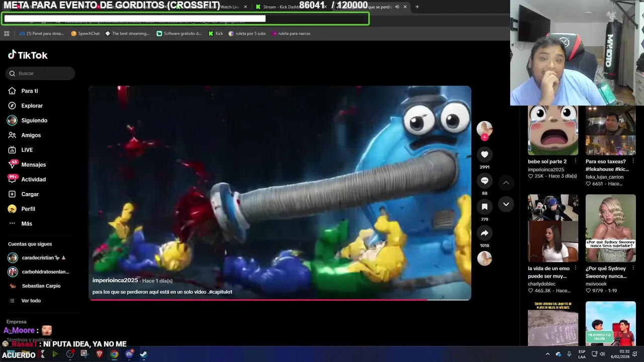Open options for la vida de un emo
The height and width of the screenshot is (362, 644).
(575, 268)
